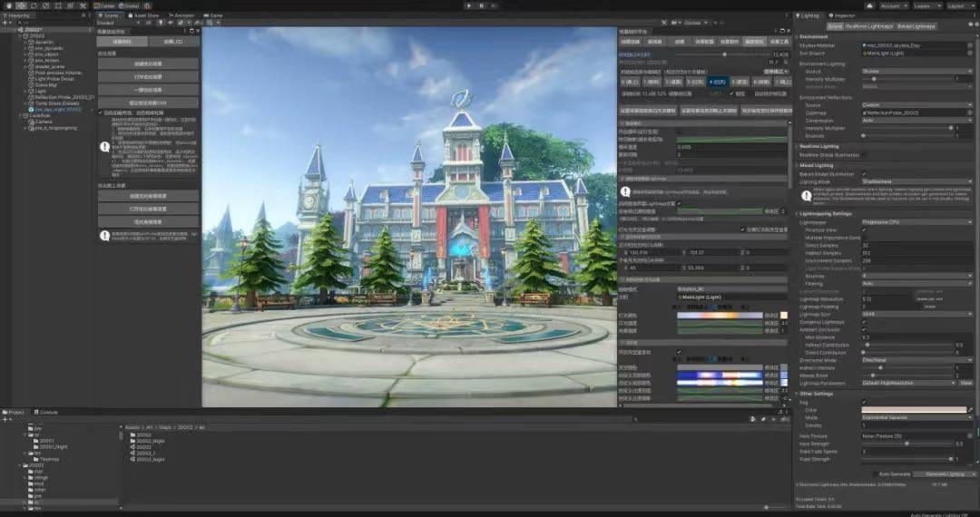Toggle Baked Global Illumination checkbox

865,174
